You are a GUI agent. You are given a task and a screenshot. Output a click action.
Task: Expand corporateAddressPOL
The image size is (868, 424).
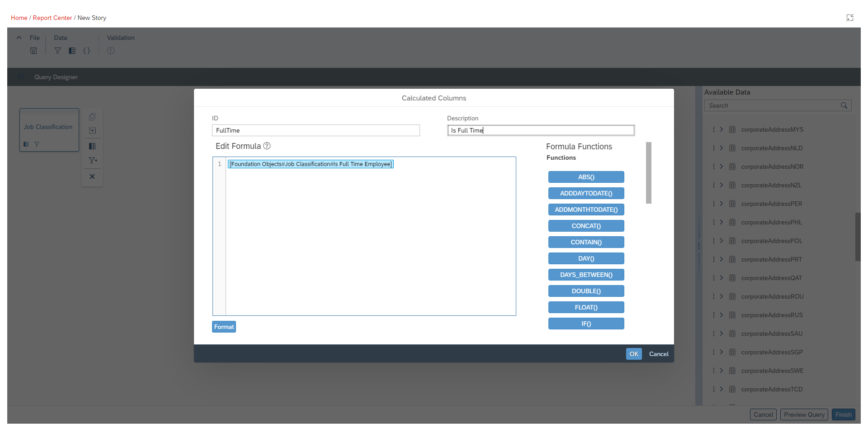point(722,241)
